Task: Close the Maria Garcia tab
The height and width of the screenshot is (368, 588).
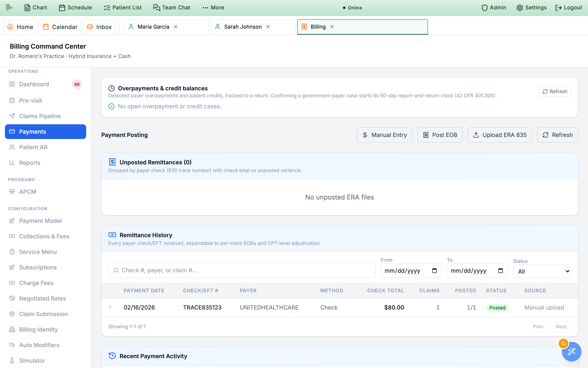Action: [176, 27]
